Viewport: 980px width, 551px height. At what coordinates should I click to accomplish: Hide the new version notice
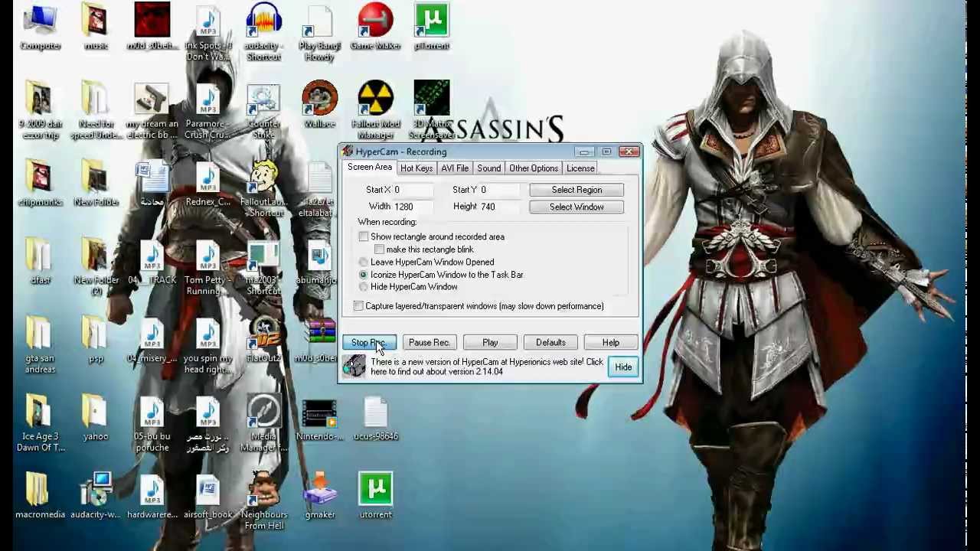(x=623, y=367)
